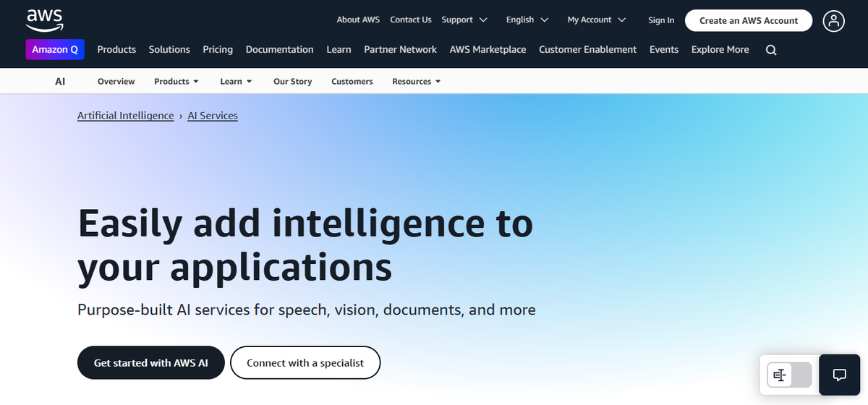This screenshot has width=868, height=405.
Task: Click the user profile avatar icon
Action: [x=833, y=21]
